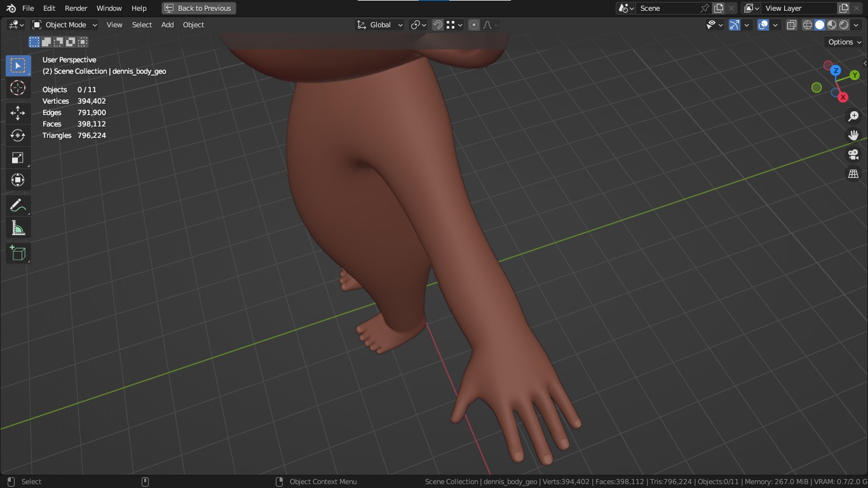Expand shading options dropdown arrow
This screenshot has height=488, width=868.
point(857,25)
